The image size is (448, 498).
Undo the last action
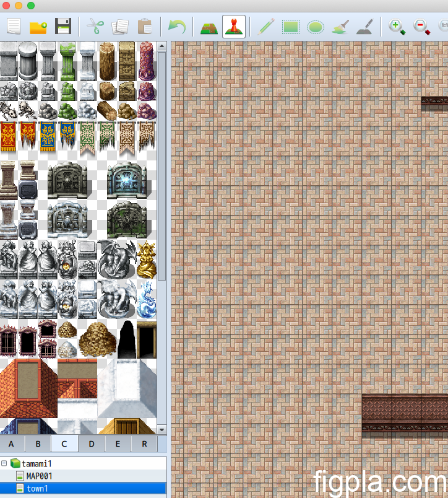[x=177, y=27]
